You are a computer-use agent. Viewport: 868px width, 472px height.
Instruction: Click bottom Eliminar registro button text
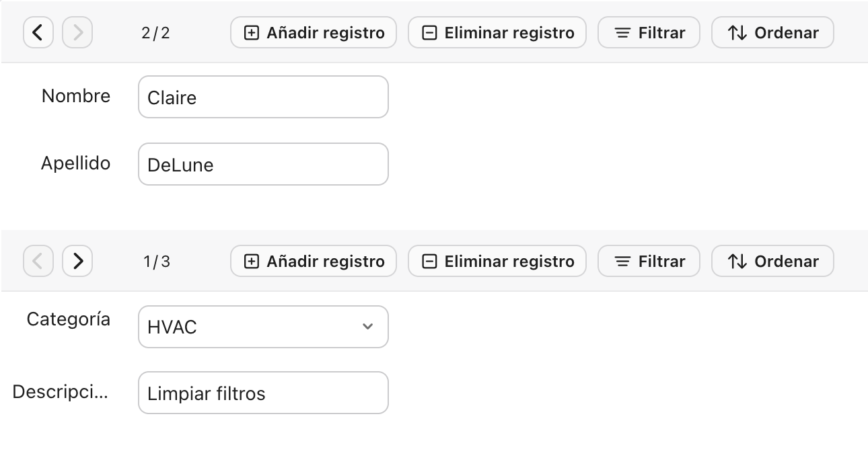coord(509,262)
